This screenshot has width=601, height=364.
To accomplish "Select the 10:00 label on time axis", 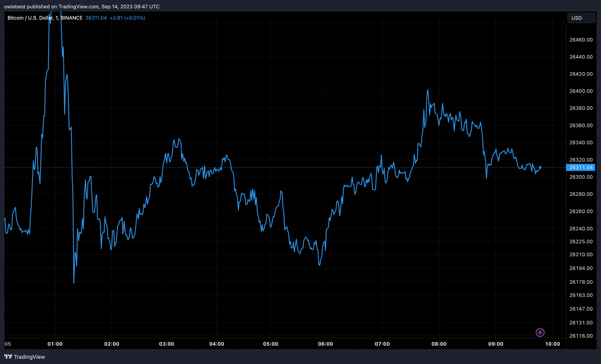I will coord(553,344).
